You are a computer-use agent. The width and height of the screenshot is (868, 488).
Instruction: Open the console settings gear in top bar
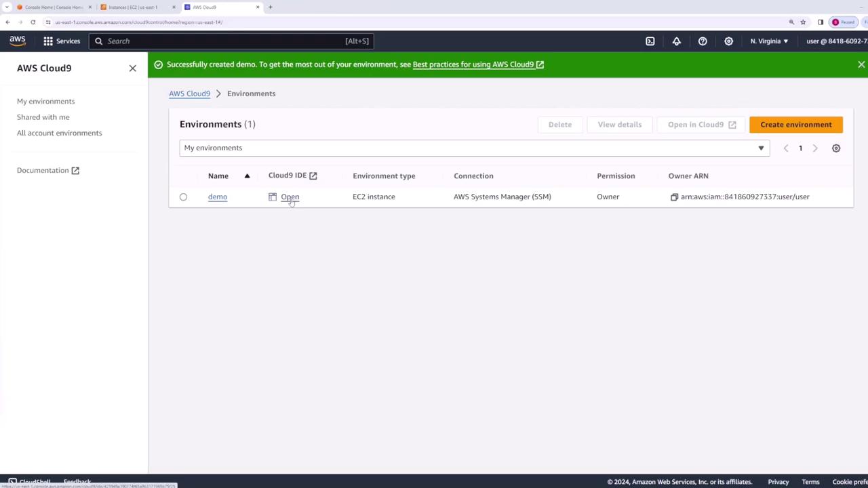728,41
